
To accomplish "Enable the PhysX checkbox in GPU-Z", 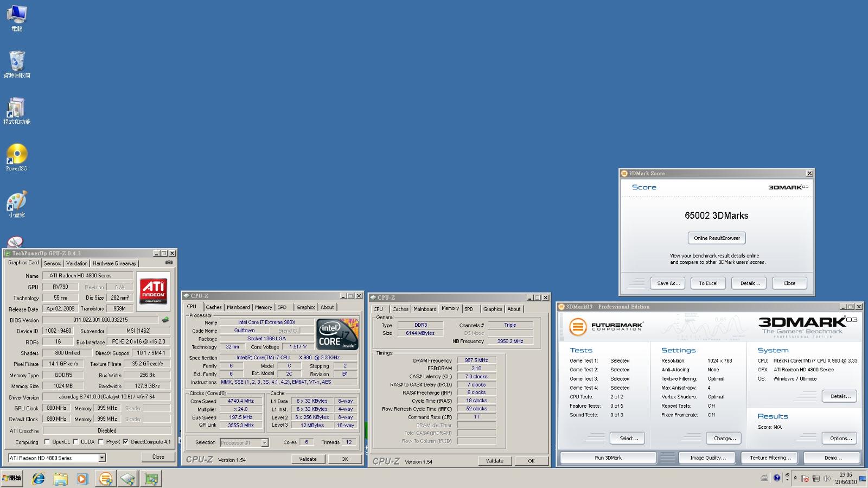I will point(101,442).
